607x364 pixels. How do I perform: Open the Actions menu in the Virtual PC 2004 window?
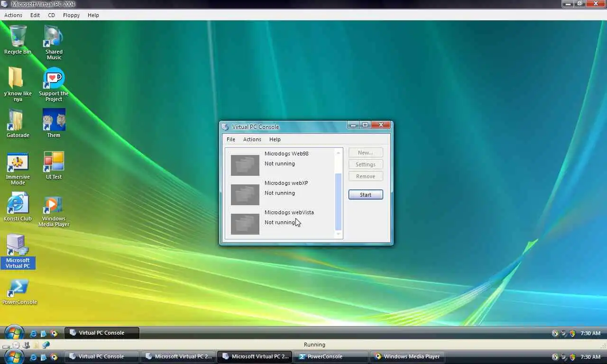pyautogui.click(x=13, y=15)
